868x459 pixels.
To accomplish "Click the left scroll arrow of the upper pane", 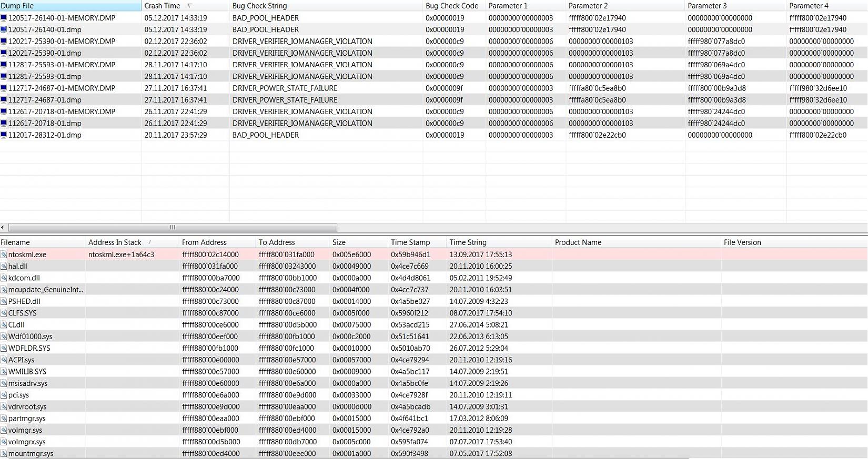I will pos(3,228).
